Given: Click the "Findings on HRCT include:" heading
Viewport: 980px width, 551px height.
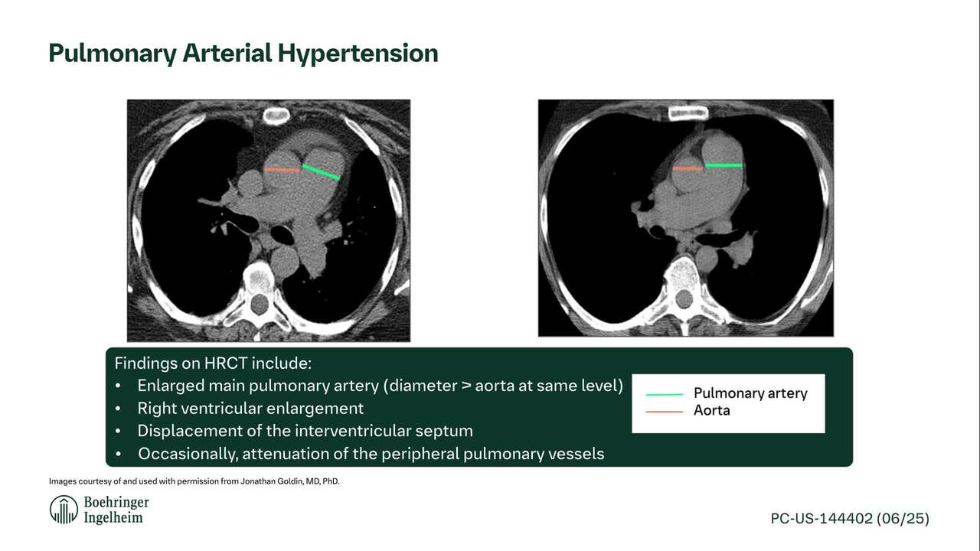Looking at the screenshot, I should coord(213,364).
